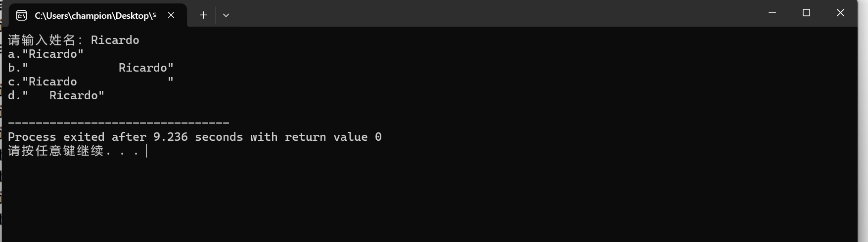Click output line c with left-aligned Ricardo
The height and width of the screenshot is (242, 868).
point(91,81)
